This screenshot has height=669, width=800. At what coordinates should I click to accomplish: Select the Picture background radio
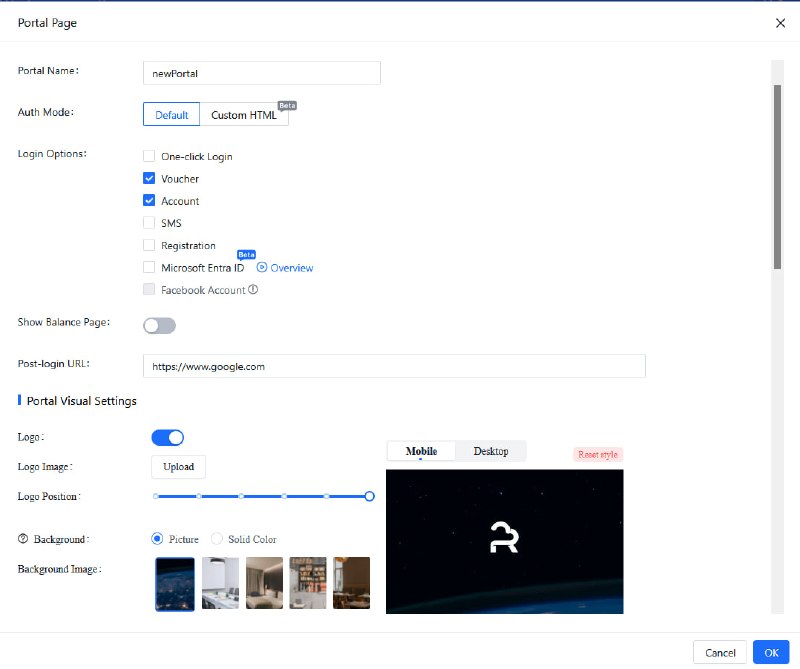coord(157,539)
